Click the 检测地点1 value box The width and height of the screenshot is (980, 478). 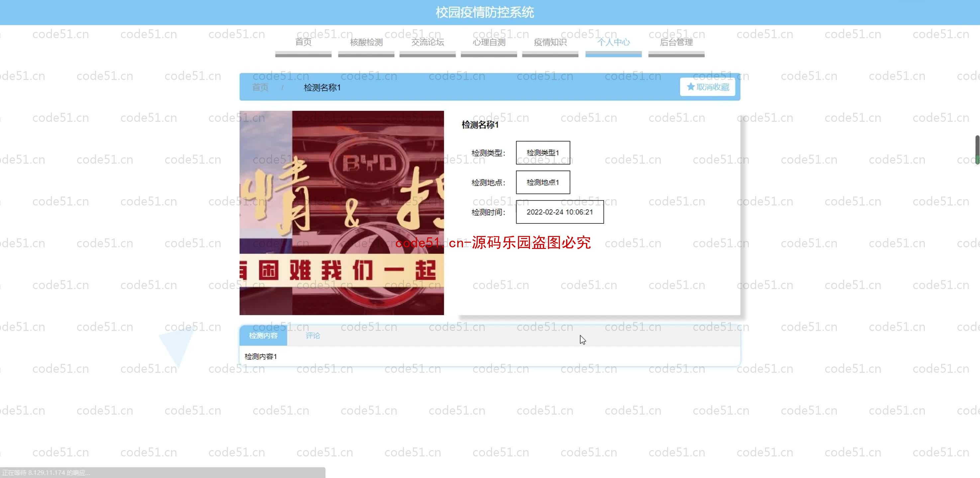point(543,183)
